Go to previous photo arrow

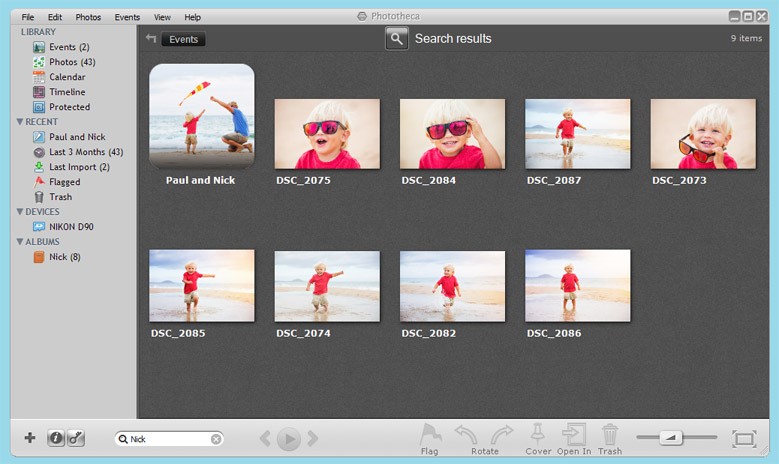coord(265,439)
